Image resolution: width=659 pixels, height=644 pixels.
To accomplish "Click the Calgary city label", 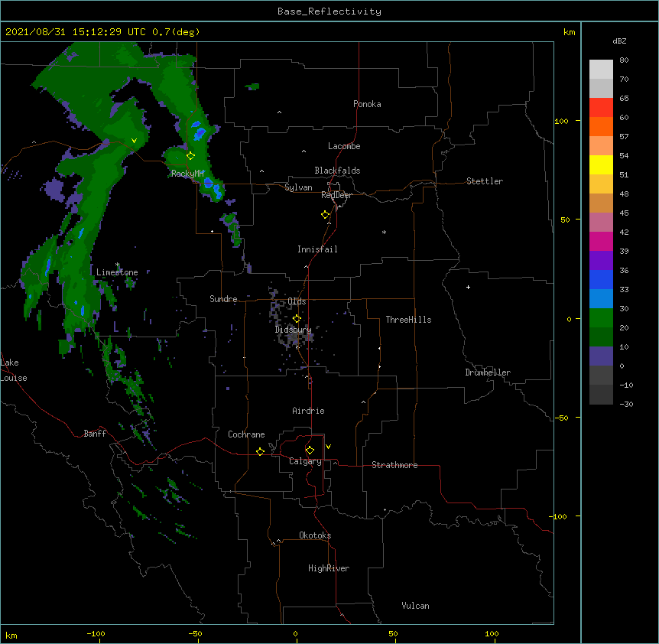I will [x=306, y=461].
